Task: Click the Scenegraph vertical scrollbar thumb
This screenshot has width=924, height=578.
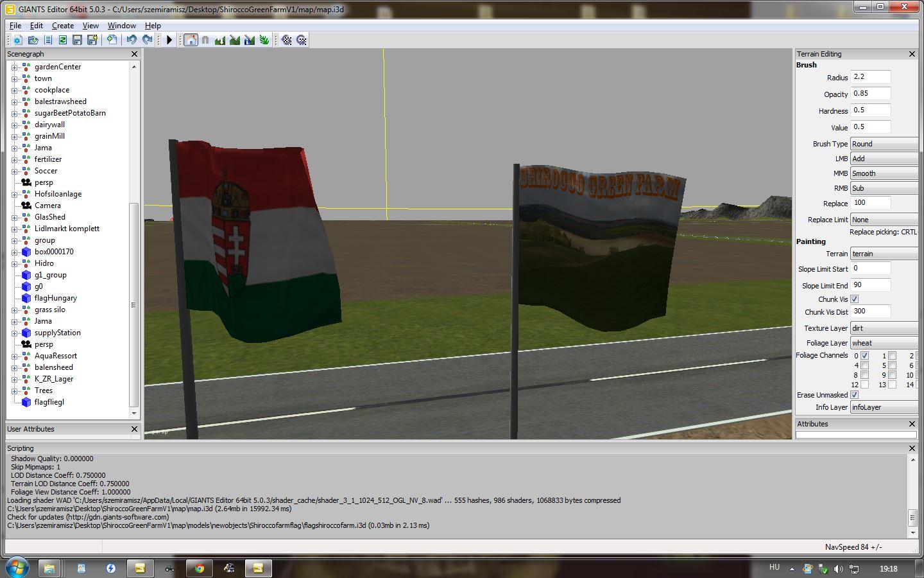Action: tap(133, 304)
